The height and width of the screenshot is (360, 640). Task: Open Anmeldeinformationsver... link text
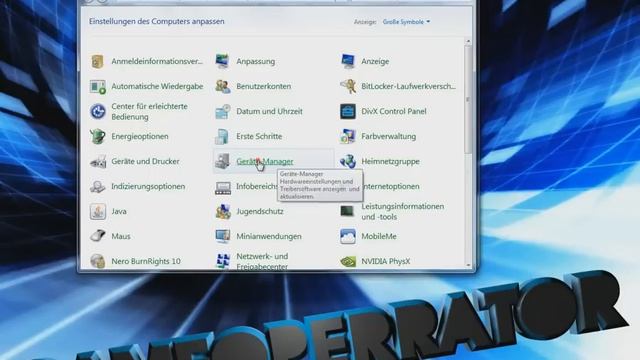click(x=157, y=62)
